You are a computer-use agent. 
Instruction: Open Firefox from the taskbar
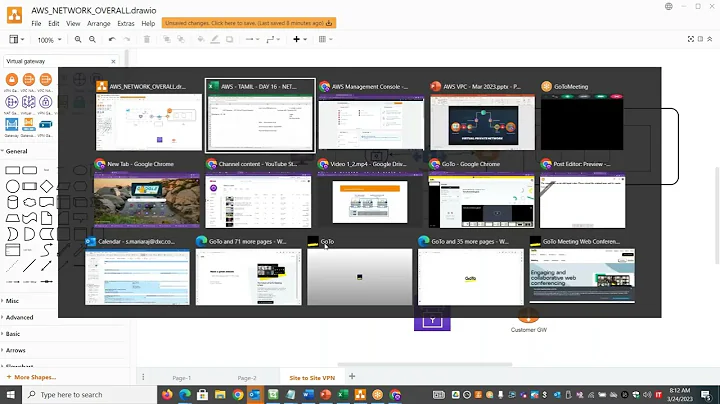click(x=167, y=395)
